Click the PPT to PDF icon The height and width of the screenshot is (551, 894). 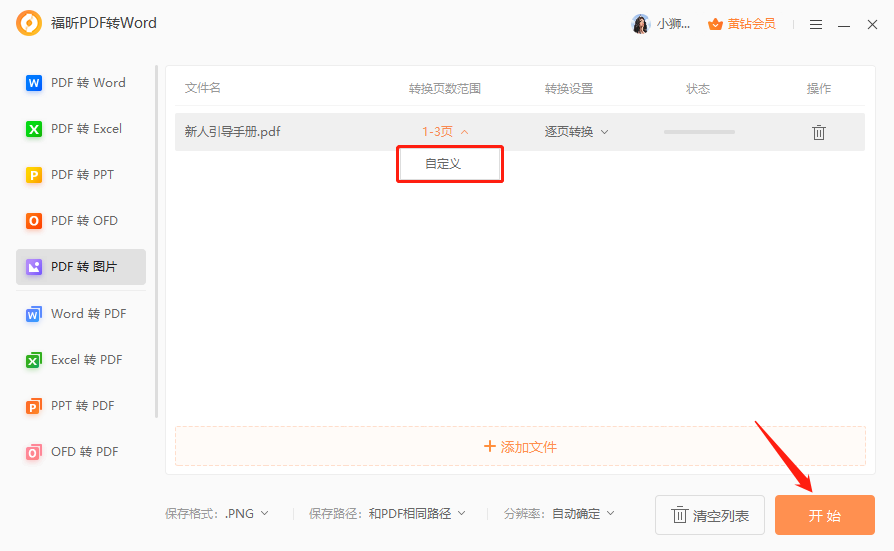point(34,406)
